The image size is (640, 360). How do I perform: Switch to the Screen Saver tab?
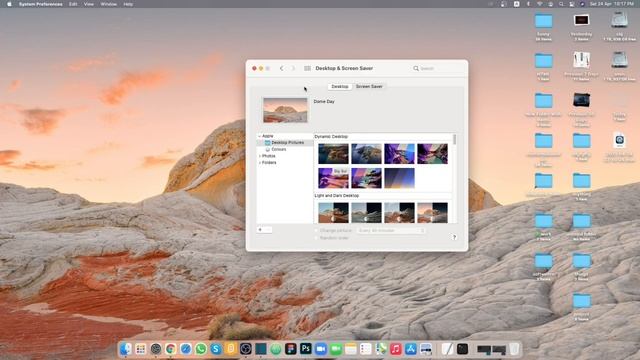[369, 87]
